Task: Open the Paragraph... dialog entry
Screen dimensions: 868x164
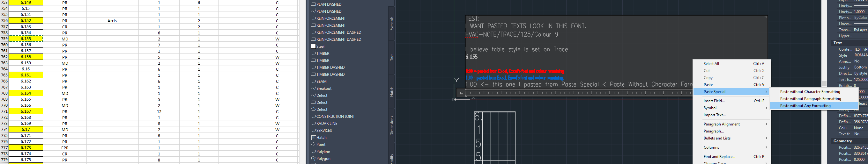Action: pos(731,132)
